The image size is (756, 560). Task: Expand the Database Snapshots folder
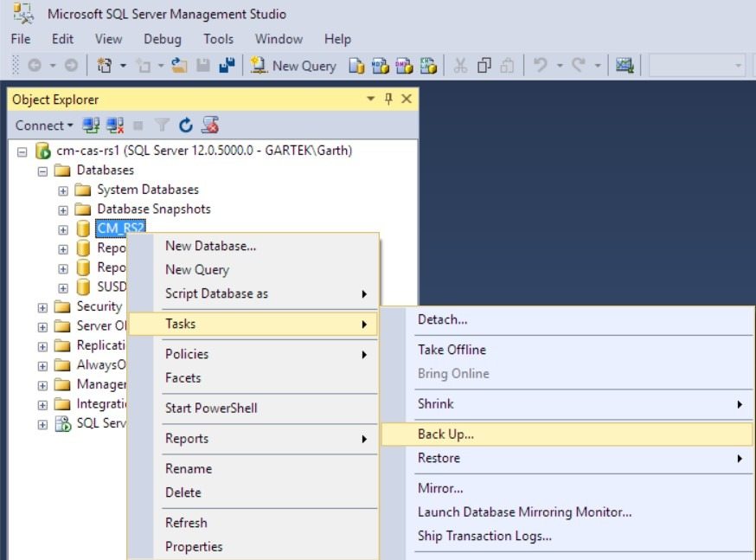tap(62, 210)
